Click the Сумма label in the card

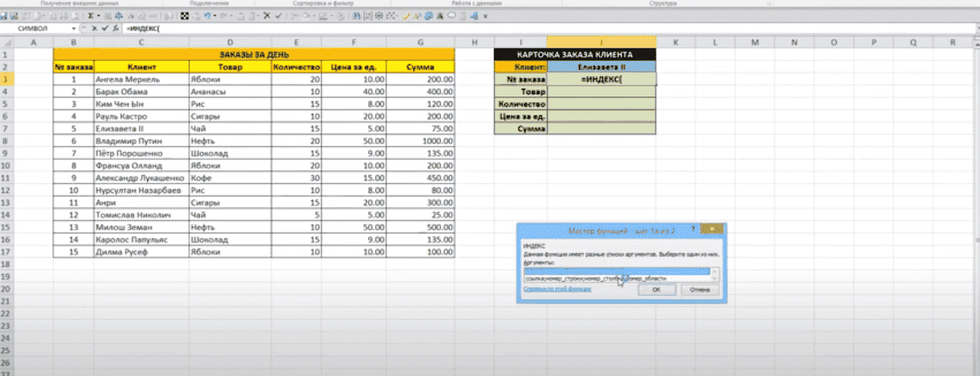521,128
